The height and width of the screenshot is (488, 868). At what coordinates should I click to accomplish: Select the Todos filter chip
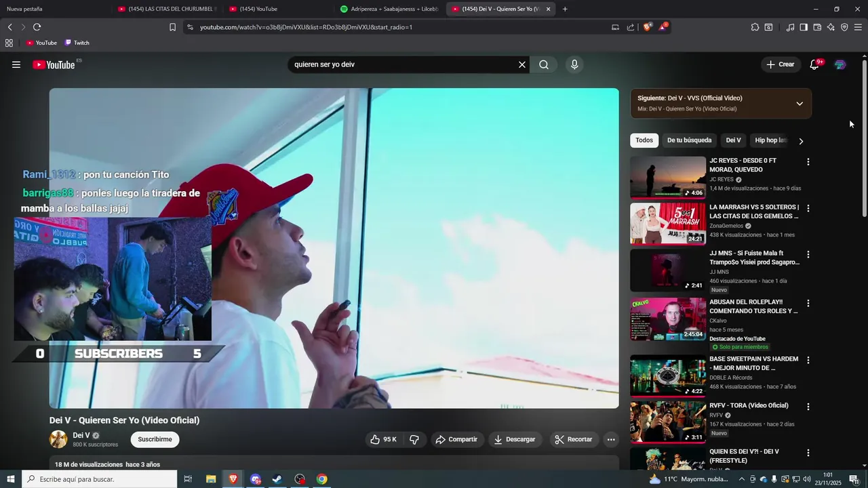[x=644, y=140]
